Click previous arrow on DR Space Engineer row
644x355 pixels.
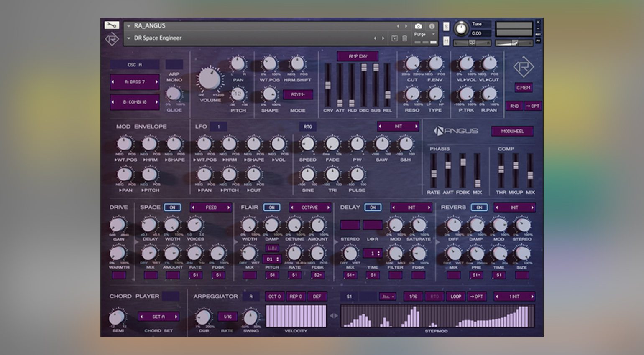click(375, 38)
